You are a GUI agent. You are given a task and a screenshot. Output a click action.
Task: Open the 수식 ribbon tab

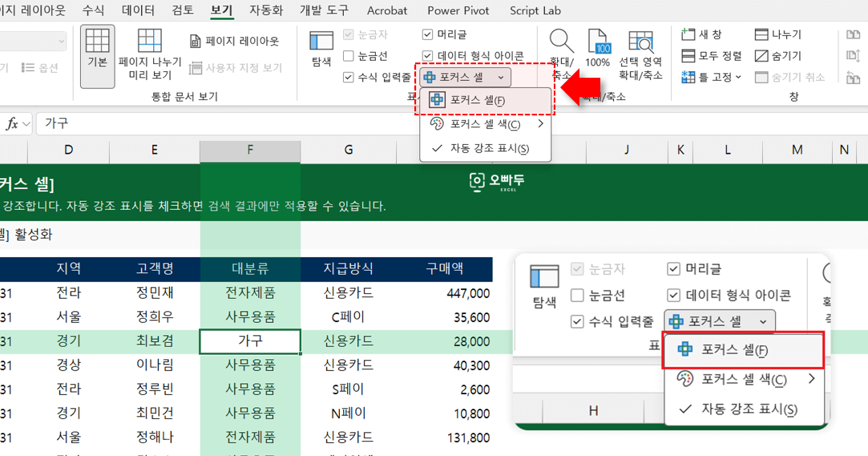93,10
